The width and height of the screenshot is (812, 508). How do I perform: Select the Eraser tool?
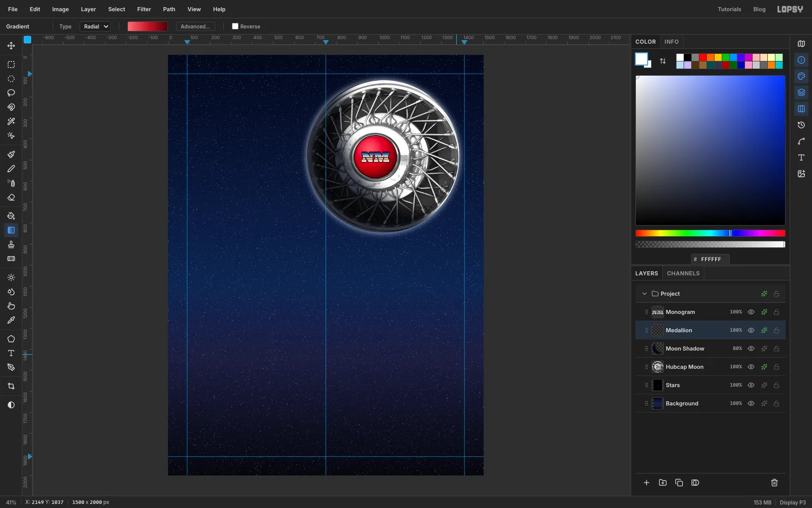(x=11, y=198)
